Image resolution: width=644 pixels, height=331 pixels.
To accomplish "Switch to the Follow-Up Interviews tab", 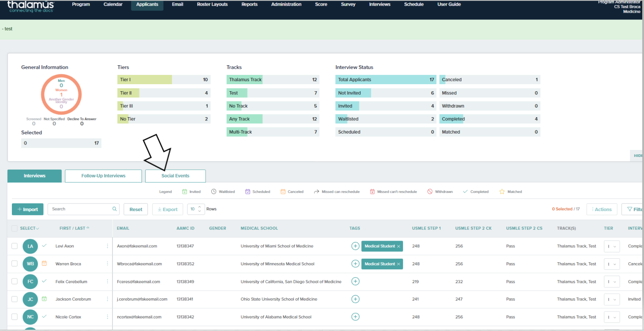I will pyautogui.click(x=103, y=176).
